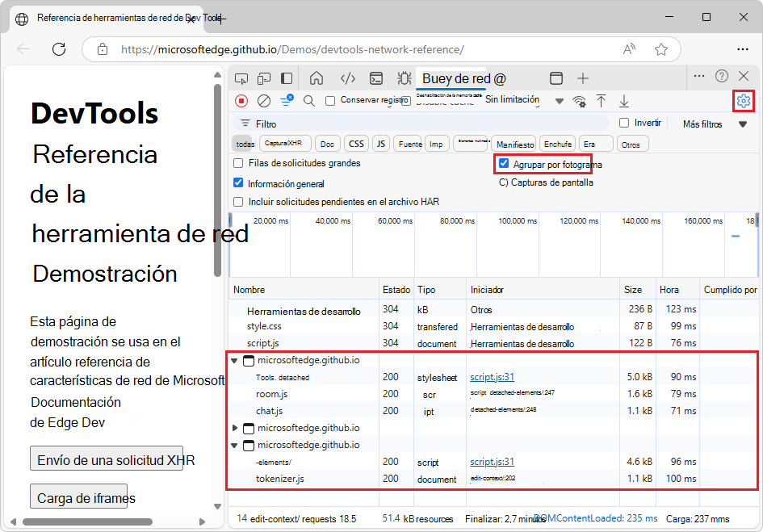
Task: Click inside the Filtro input field
Action: tap(363, 124)
